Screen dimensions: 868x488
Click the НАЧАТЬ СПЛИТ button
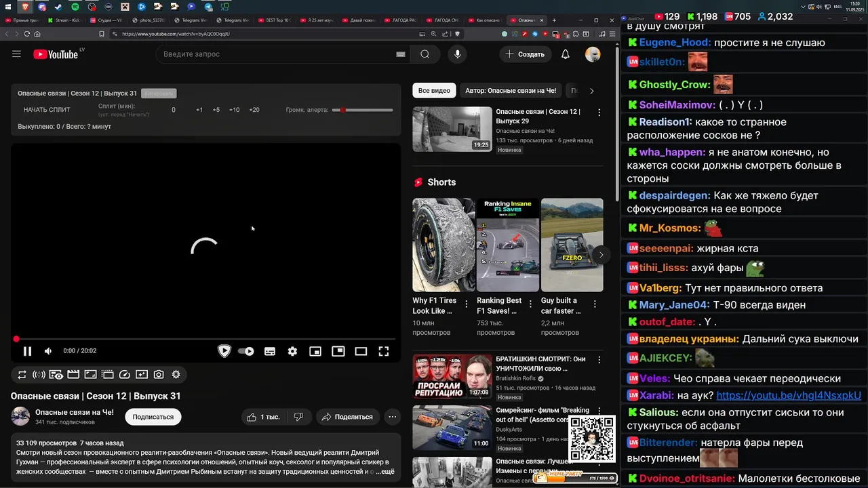tap(47, 110)
